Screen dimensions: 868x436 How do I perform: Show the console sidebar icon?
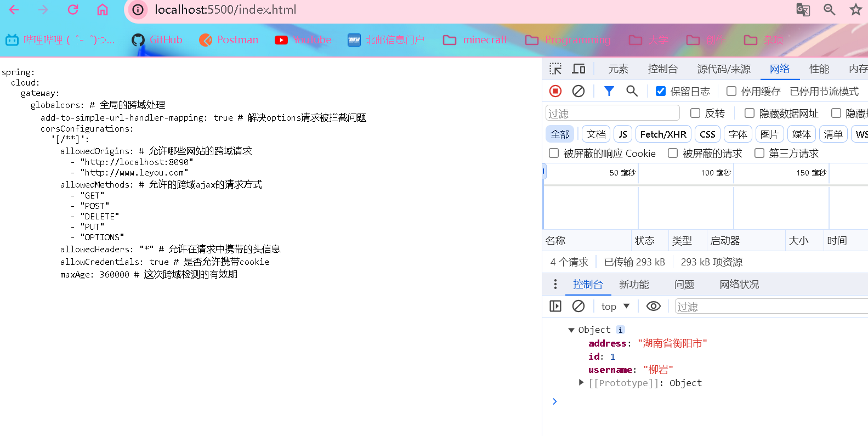[x=555, y=306]
